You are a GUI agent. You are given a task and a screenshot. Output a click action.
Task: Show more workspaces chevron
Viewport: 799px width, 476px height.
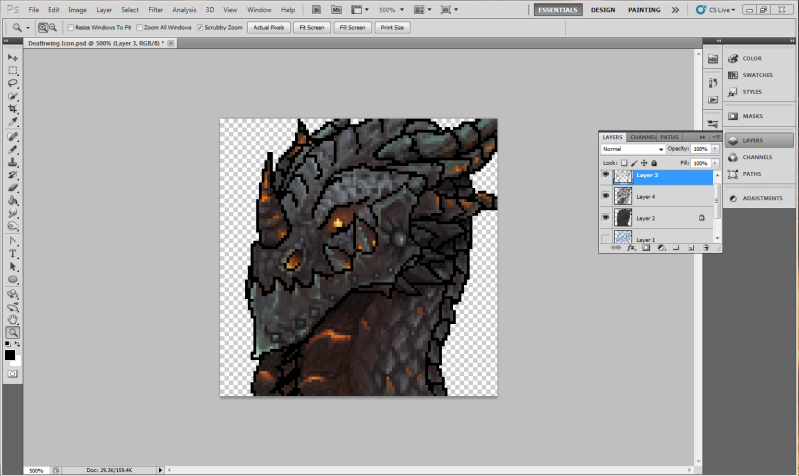click(675, 10)
